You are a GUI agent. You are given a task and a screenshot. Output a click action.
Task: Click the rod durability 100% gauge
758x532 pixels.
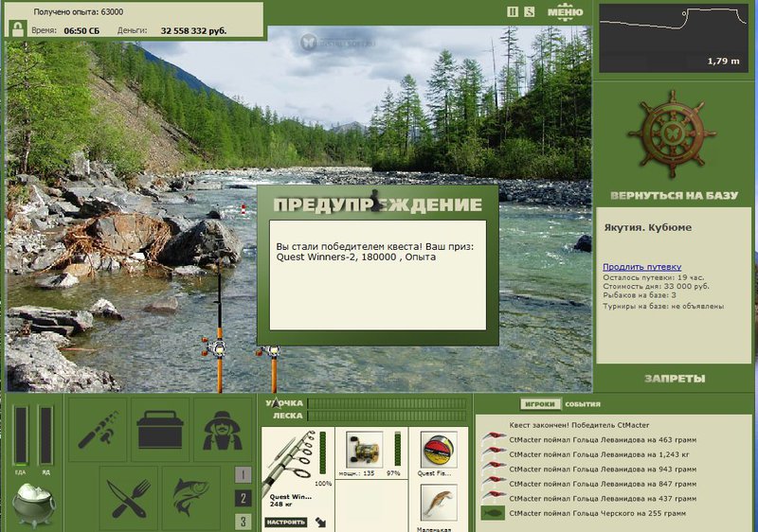[x=323, y=453]
